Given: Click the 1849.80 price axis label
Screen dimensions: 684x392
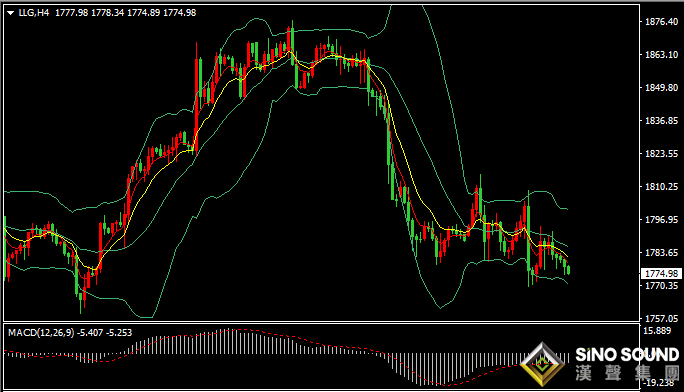Looking at the screenshot, I should [662, 88].
